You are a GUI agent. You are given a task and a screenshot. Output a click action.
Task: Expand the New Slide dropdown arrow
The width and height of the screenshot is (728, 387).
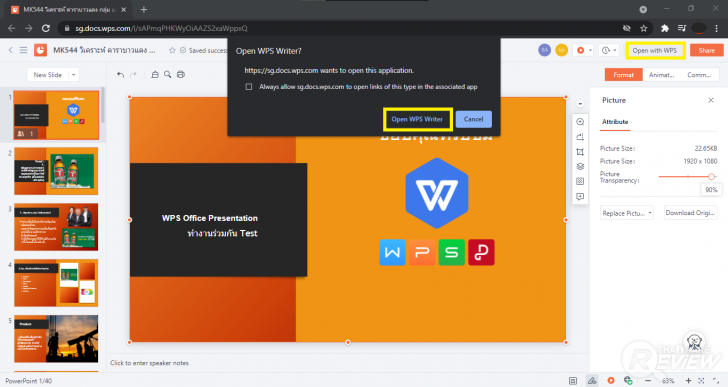click(x=73, y=75)
